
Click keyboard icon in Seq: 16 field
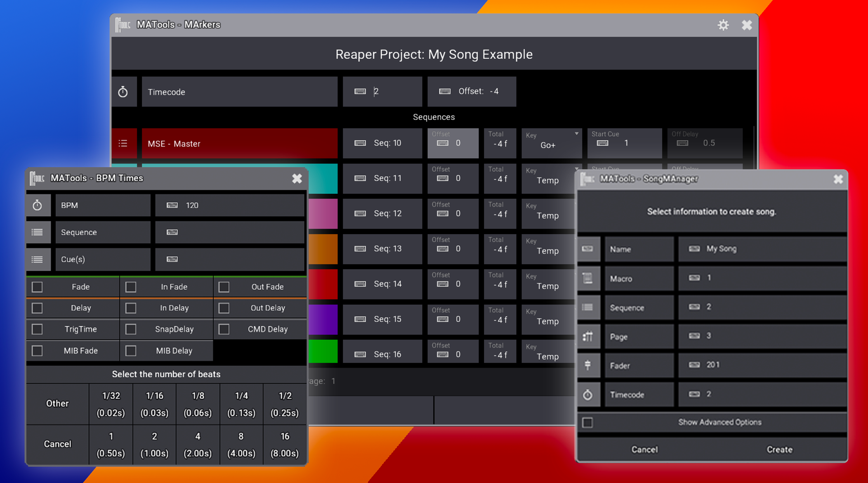360,354
